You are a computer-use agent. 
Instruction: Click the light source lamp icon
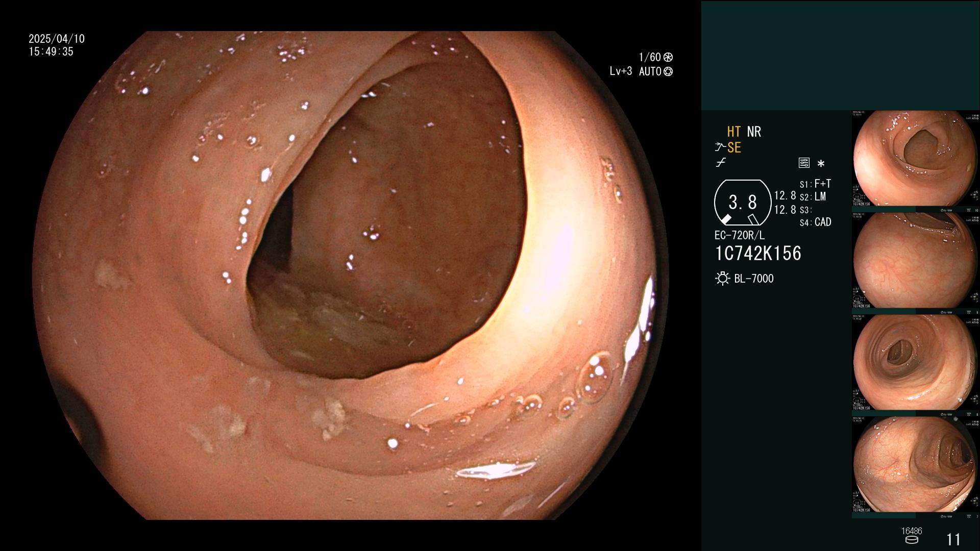[x=722, y=279]
